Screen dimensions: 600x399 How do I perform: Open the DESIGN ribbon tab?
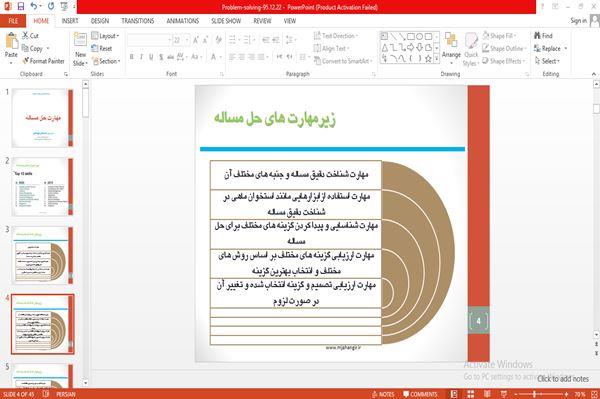coord(100,21)
